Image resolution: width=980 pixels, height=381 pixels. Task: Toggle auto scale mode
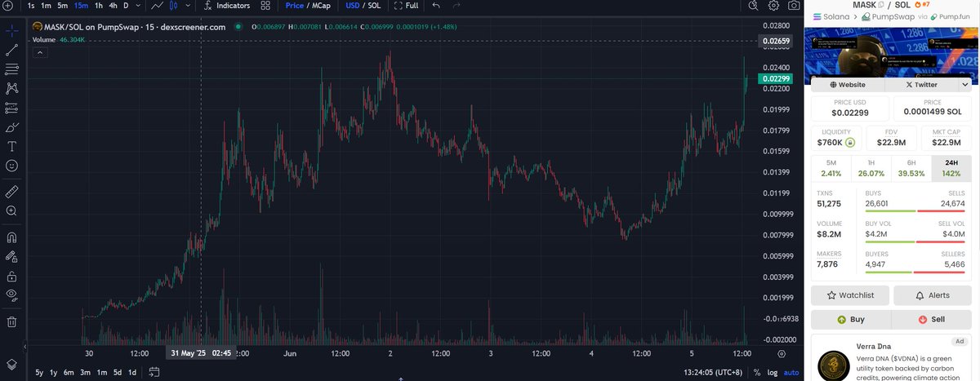(x=790, y=373)
